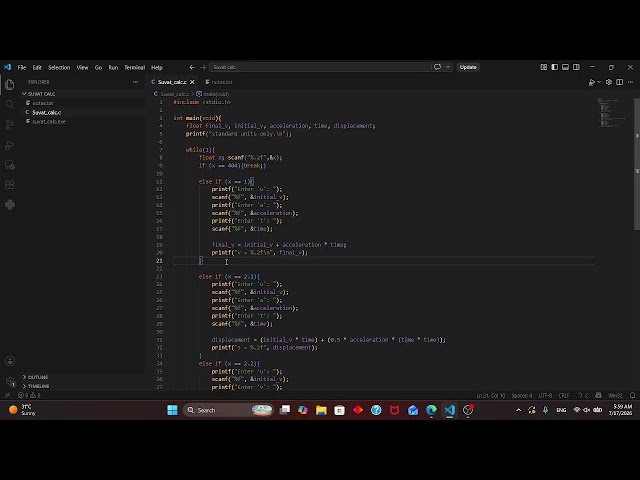The image size is (640, 480).
Task: Open the Accounts menu in activity bar
Action: tap(10, 361)
